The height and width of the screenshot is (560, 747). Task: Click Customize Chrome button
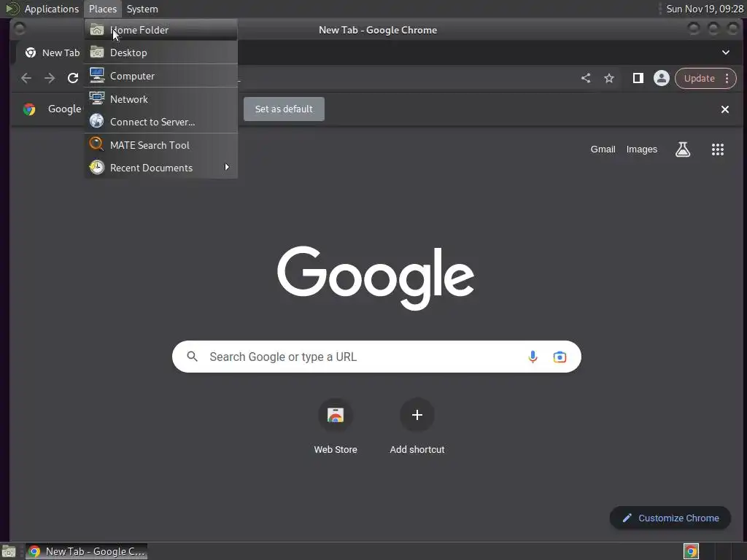point(670,518)
